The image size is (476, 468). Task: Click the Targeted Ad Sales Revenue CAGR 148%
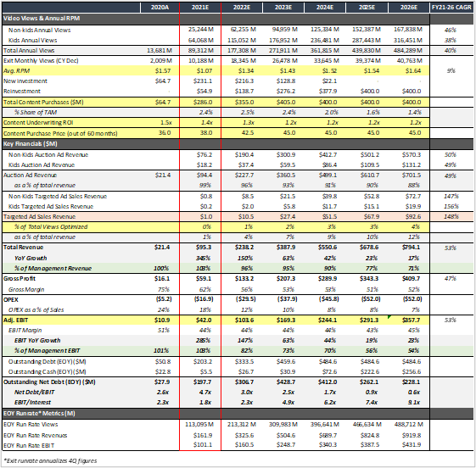(451, 216)
